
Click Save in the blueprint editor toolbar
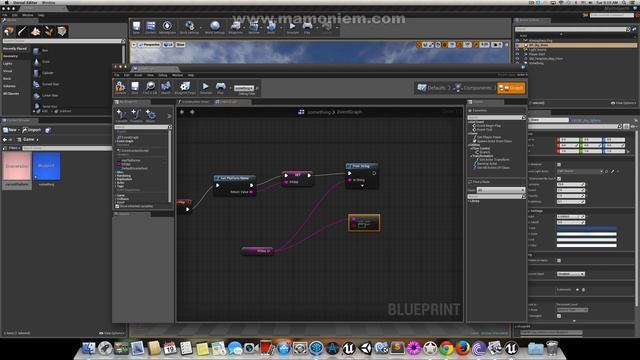(x=135, y=87)
